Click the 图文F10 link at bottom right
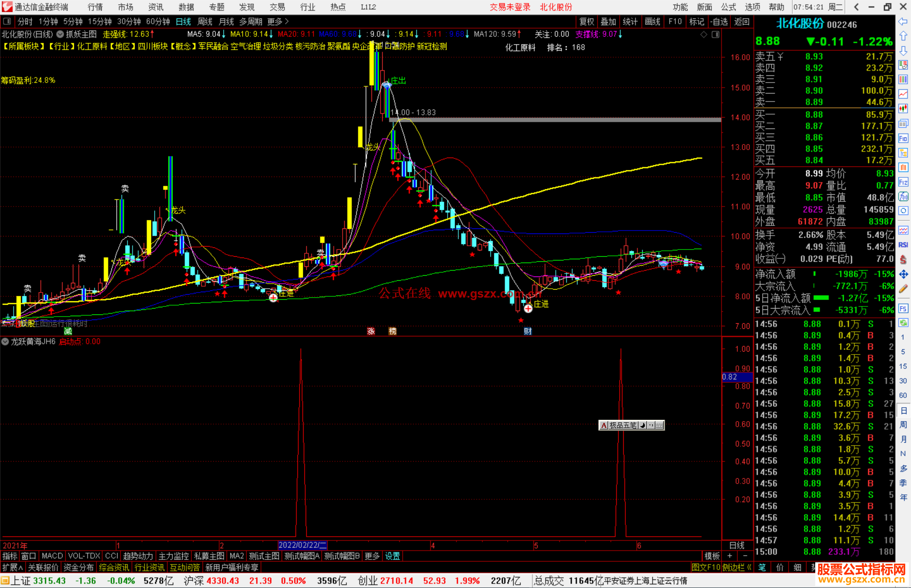 [706, 567]
